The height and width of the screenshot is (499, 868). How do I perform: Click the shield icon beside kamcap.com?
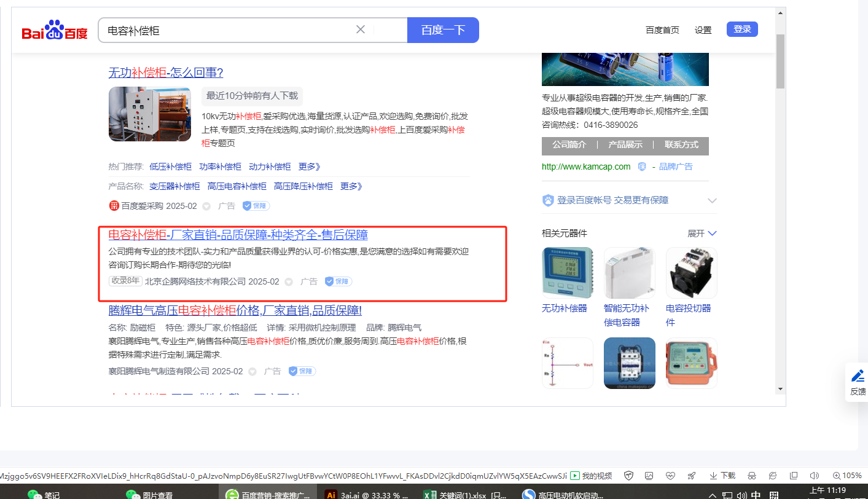pos(642,167)
